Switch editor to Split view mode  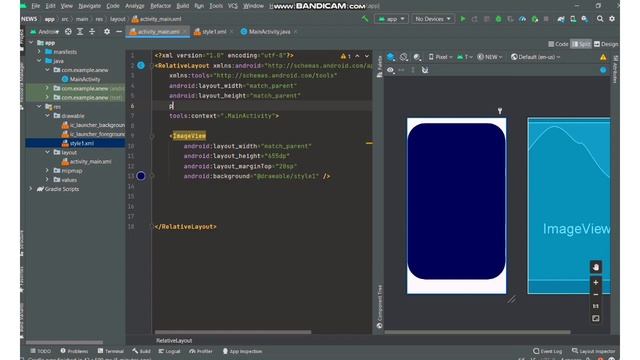(x=581, y=44)
